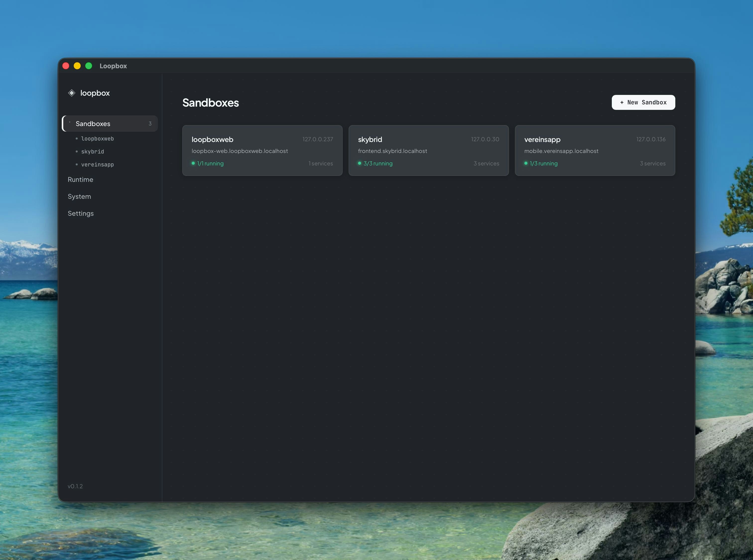Open Settings from the sidebar
Viewport: 753px width, 560px height.
[81, 213]
